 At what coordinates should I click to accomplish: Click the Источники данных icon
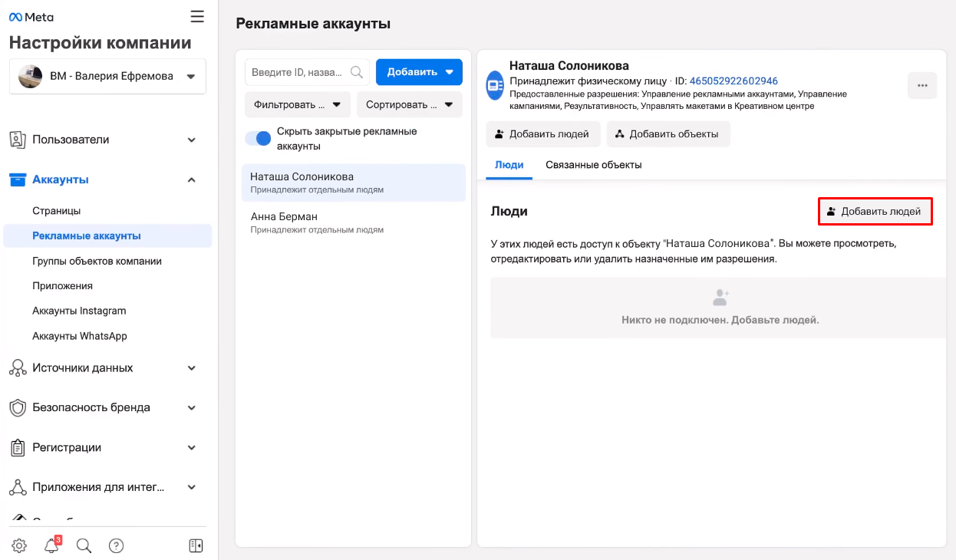pos(18,368)
